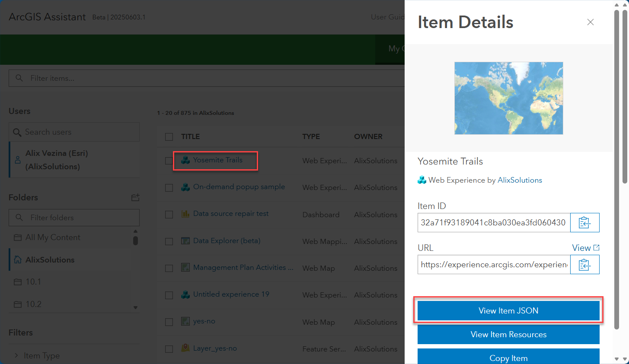Click the URL text field

point(494,264)
